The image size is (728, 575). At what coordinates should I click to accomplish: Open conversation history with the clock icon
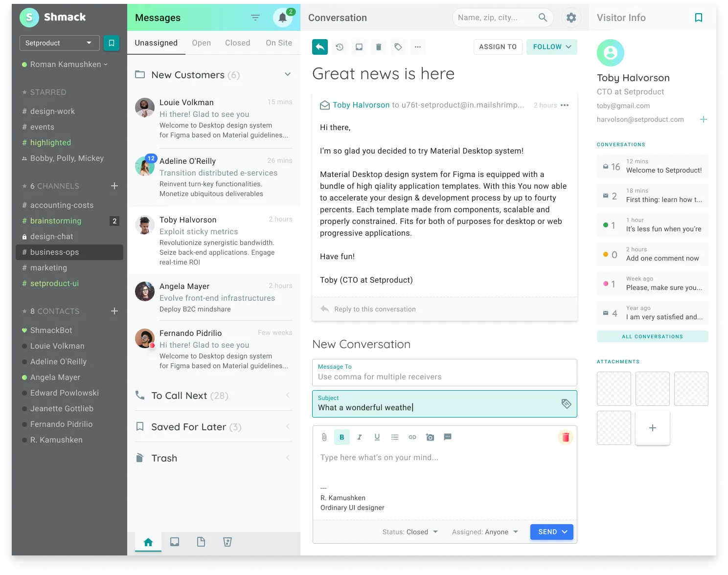(340, 46)
